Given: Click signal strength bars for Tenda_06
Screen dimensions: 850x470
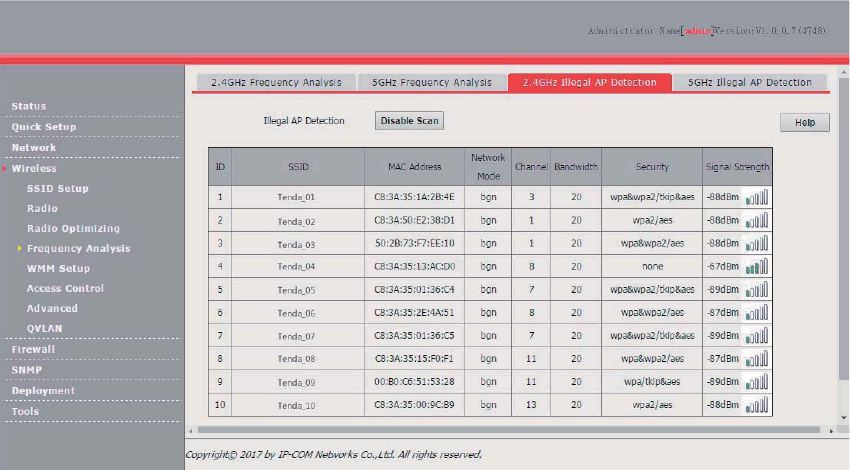Looking at the screenshot, I should pos(757,313).
